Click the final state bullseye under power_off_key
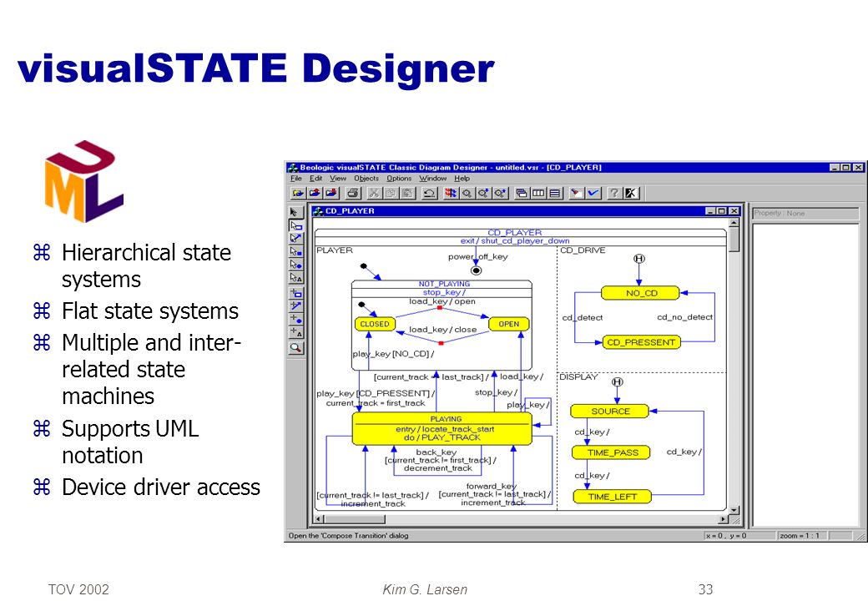868x601 pixels. pos(476,270)
